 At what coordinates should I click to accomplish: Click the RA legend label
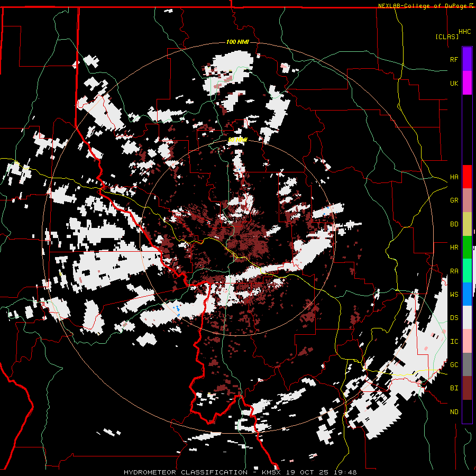point(454,271)
